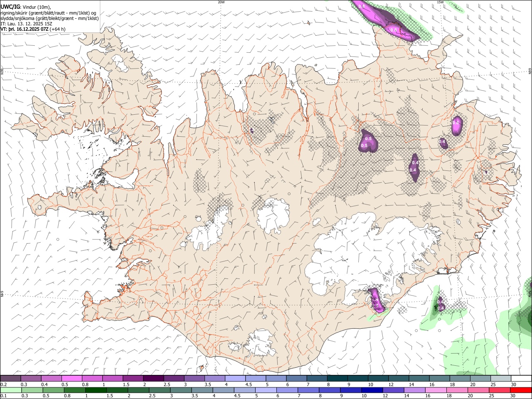Click the lower legend swatch labeled 0.8
This screenshot has height=399, width=532.
[74, 390]
